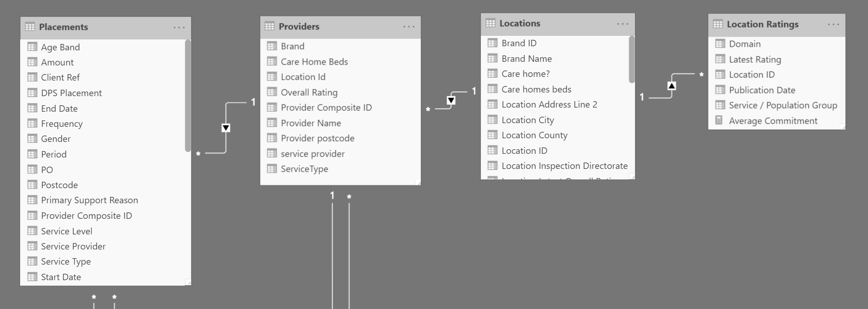This screenshot has height=309, width=868.
Task: Click the Locations table resize handle corner
Action: click(x=632, y=176)
